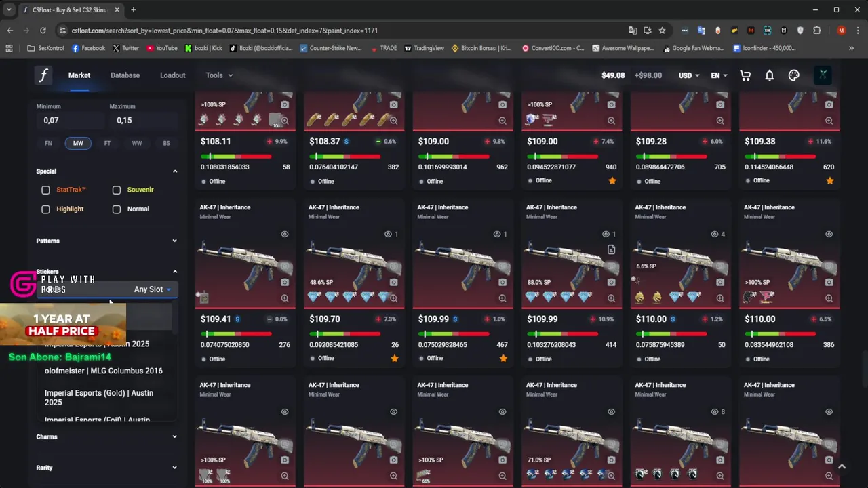Screen dimensions: 868x488
Task: Click float bar of float 0.075875945389 listing
Action: point(671,334)
